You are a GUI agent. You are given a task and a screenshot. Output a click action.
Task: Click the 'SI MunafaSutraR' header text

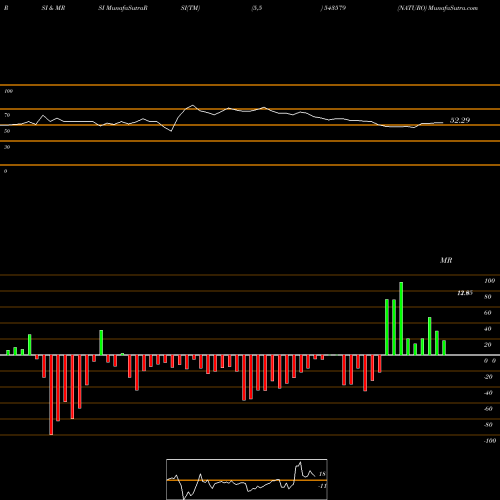(x=123, y=8)
